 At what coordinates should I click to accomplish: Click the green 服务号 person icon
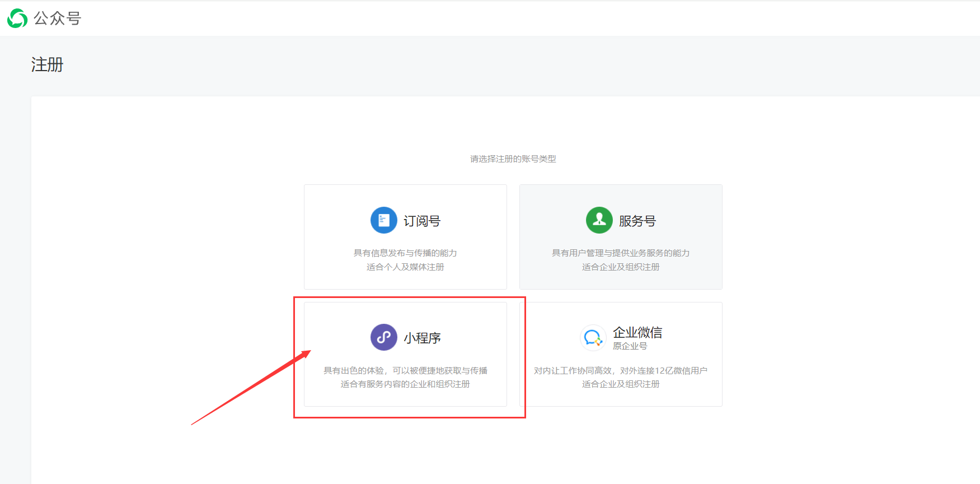click(x=599, y=220)
